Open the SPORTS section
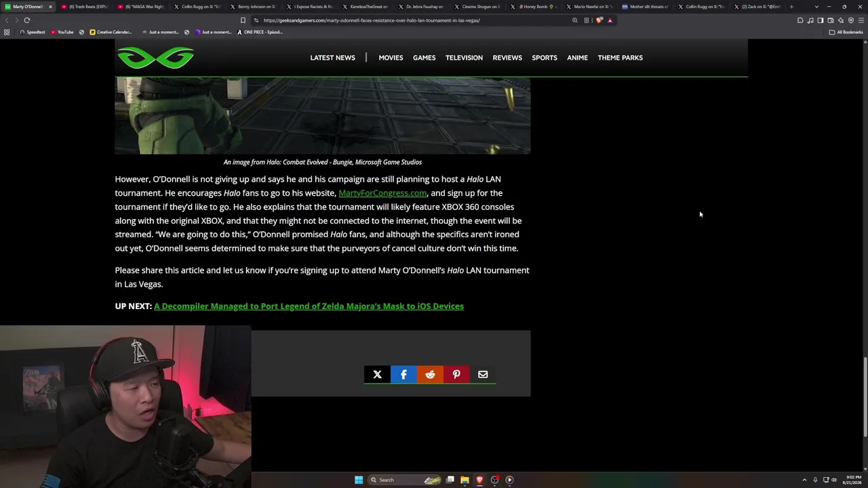Screen dimensions: 868x488 (545, 58)
